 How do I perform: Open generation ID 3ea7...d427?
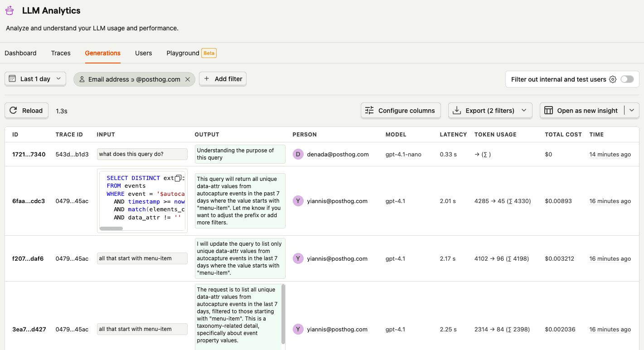pos(29,329)
